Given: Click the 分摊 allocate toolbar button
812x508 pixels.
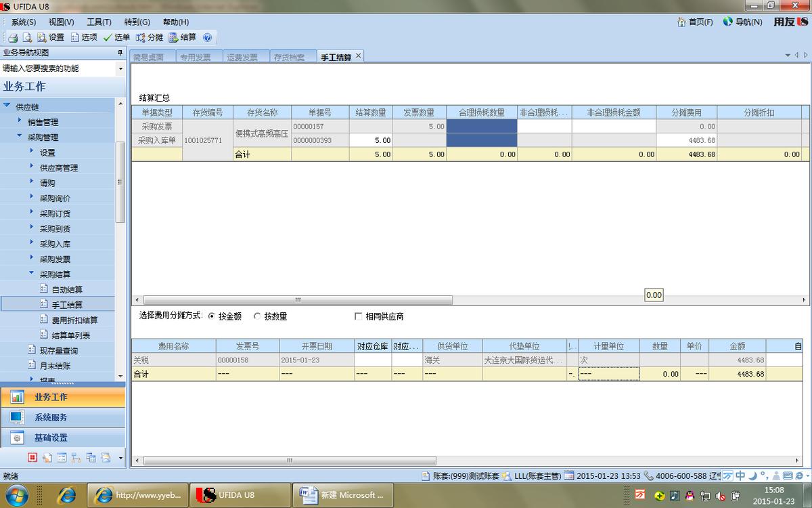Looking at the screenshot, I should click(141, 37).
